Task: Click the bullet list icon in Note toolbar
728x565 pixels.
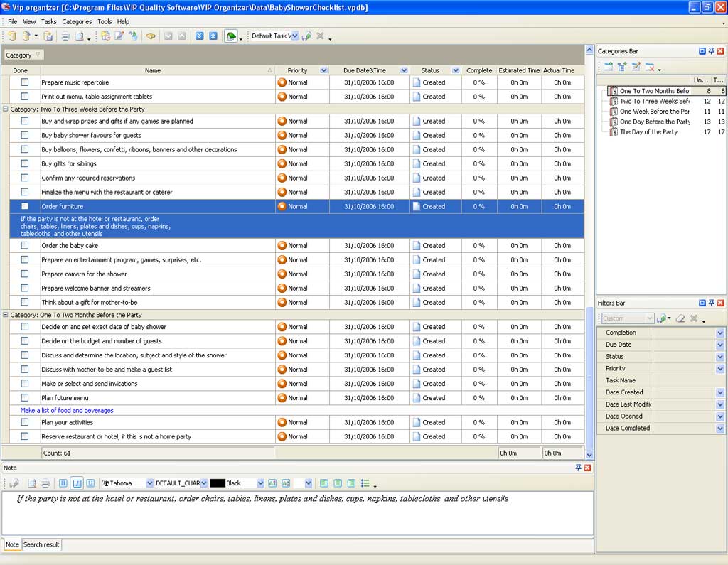Action: coord(365,483)
